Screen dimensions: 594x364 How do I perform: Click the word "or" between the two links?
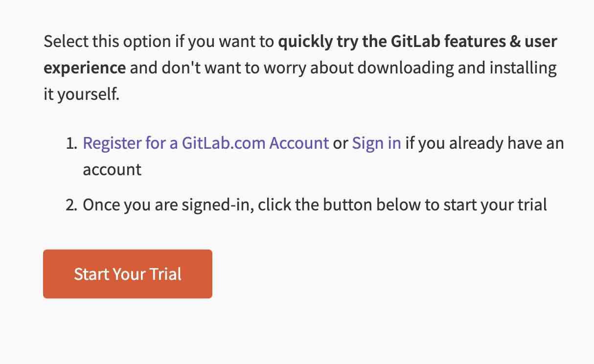pyautogui.click(x=341, y=143)
